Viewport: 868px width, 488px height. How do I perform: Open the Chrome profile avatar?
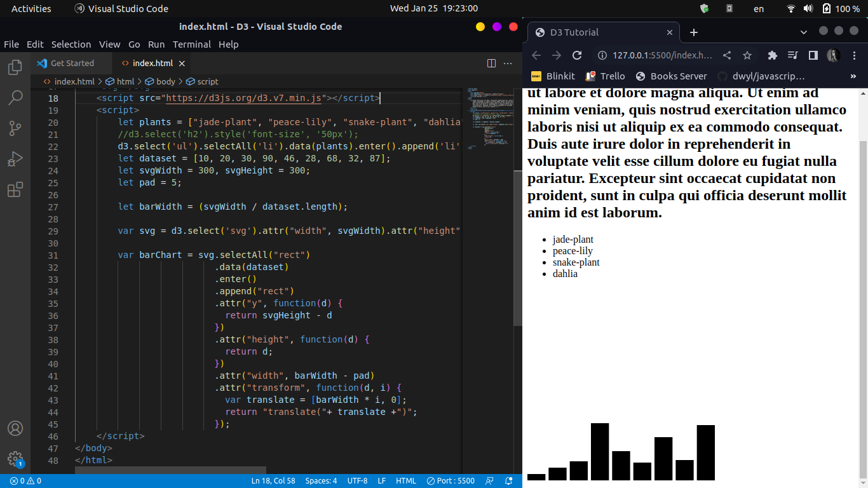click(833, 55)
